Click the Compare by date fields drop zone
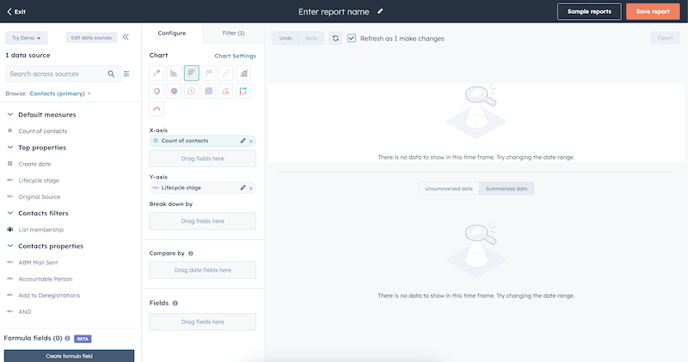 point(202,270)
